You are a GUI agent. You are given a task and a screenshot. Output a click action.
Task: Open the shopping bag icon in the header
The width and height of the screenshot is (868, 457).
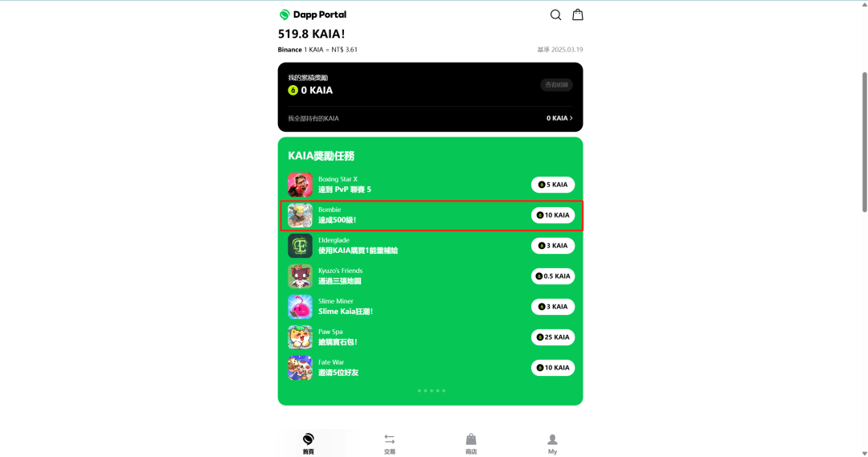577,14
